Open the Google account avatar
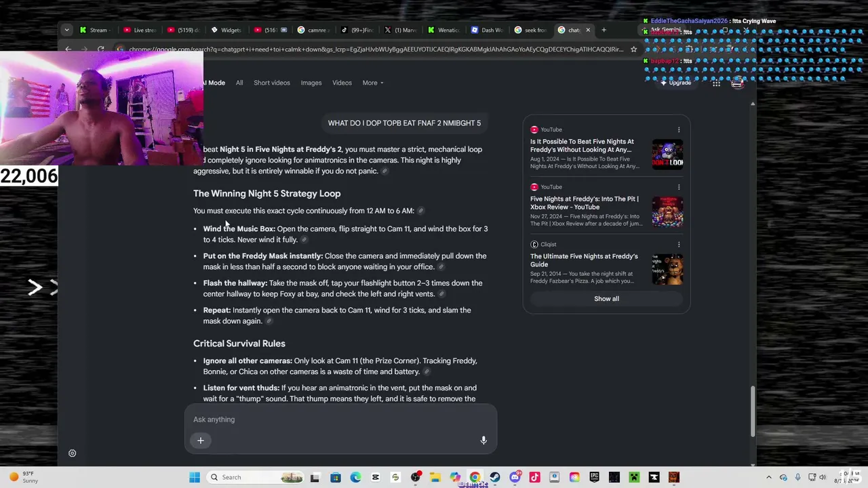This screenshot has height=488, width=868. (x=737, y=83)
